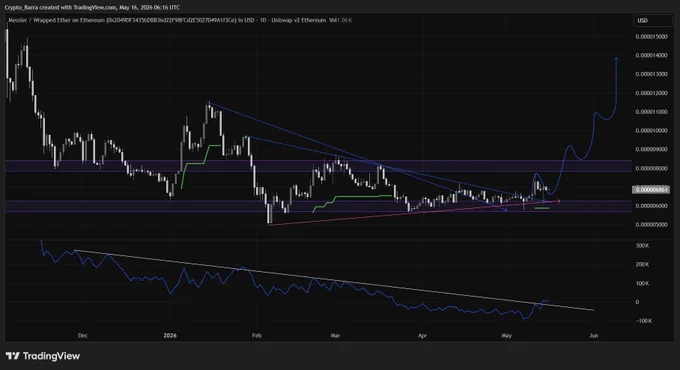680x370 pixels.
Task: Click the 0.000009000 price axis label
Action: [651, 149]
